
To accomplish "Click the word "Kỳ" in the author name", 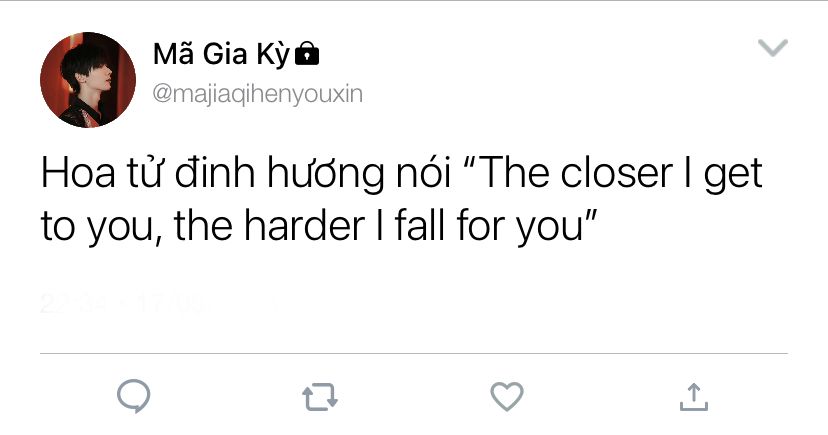I will click(x=274, y=54).
